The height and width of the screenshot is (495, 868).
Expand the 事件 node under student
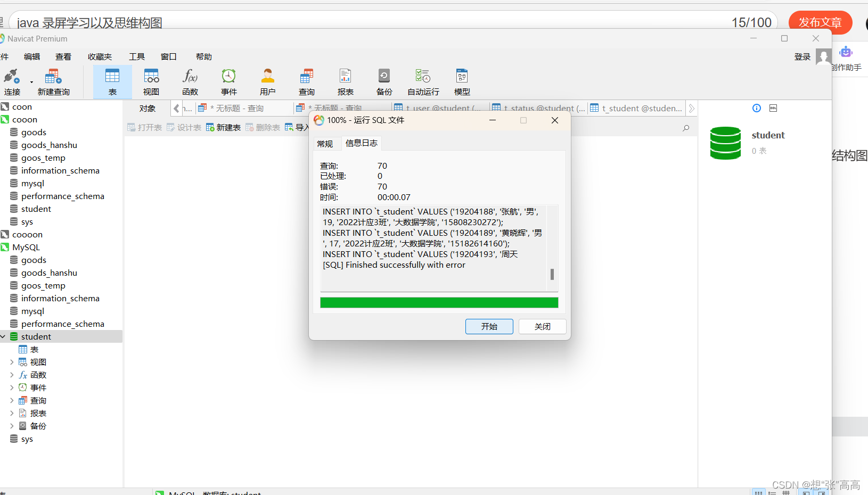pos(12,387)
